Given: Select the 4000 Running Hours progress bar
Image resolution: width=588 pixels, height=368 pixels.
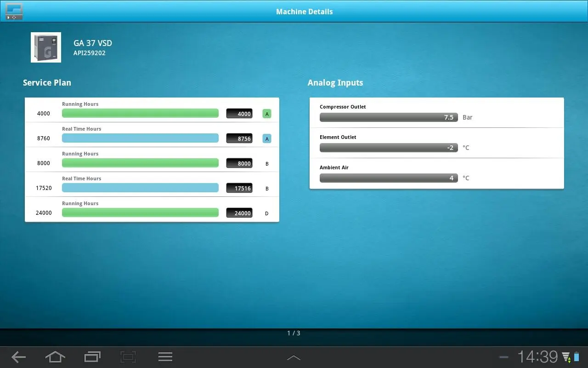Looking at the screenshot, I should point(140,113).
